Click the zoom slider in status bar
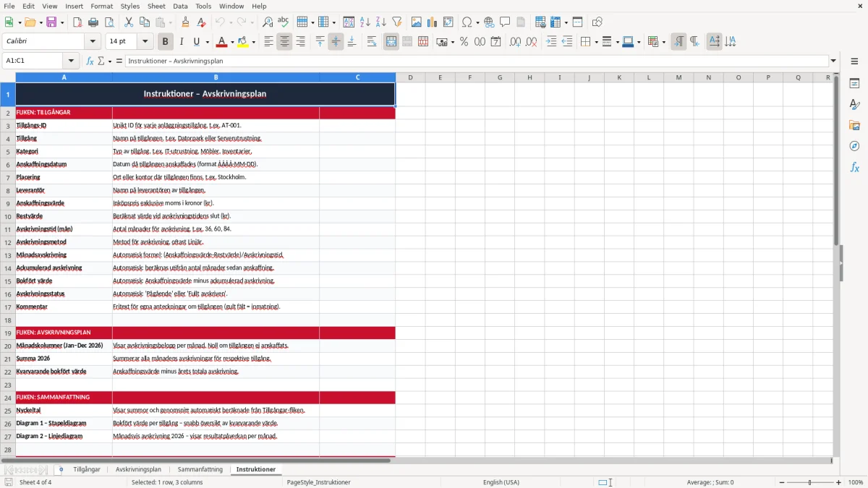The height and width of the screenshot is (488, 868). pyautogui.click(x=810, y=482)
